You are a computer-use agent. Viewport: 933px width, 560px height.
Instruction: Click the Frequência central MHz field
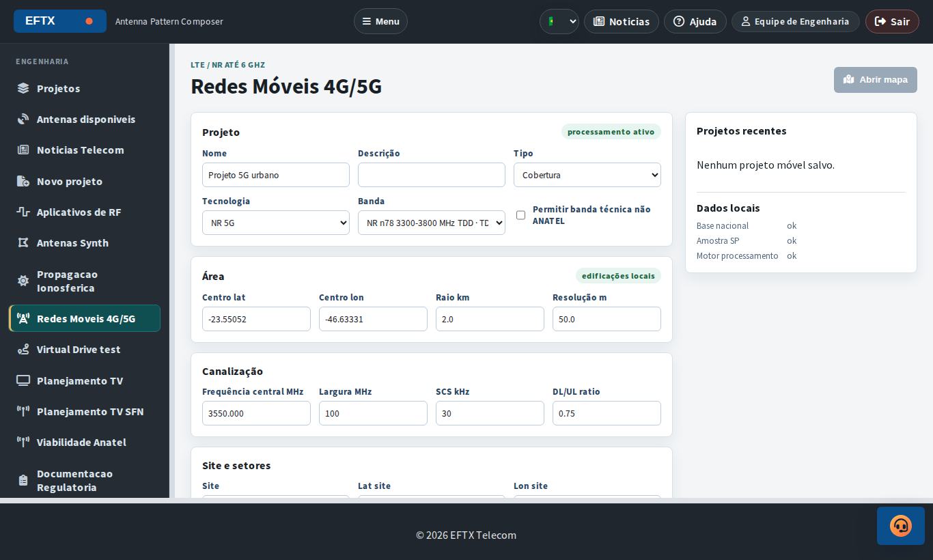pyautogui.click(x=256, y=413)
